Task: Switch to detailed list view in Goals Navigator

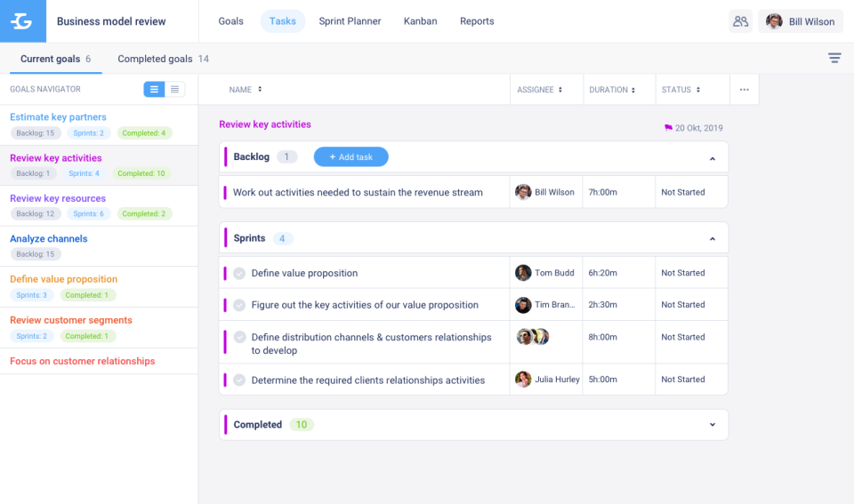Action: point(154,89)
